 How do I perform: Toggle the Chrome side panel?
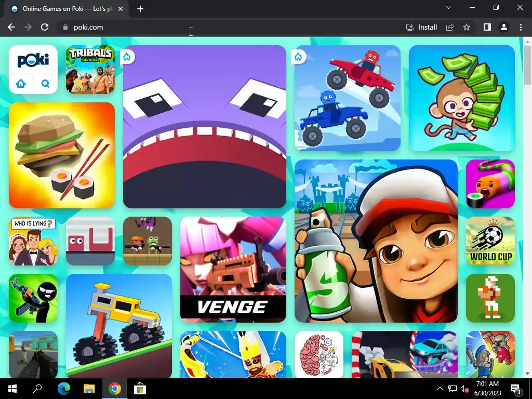[487, 27]
